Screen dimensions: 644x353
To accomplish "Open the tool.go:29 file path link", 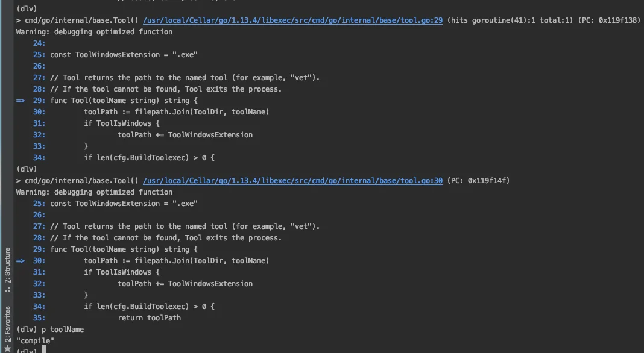I will click(x=292, y=20).
